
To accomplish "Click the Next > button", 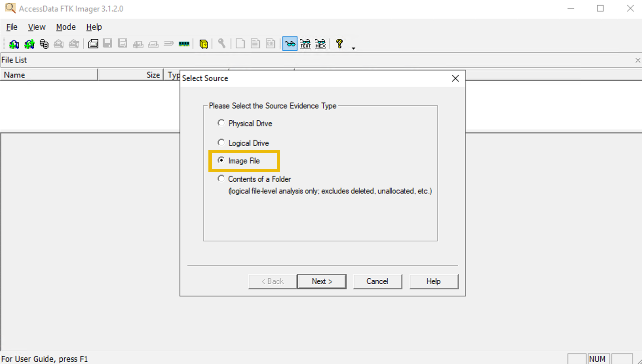I will [x=322, y=281].
